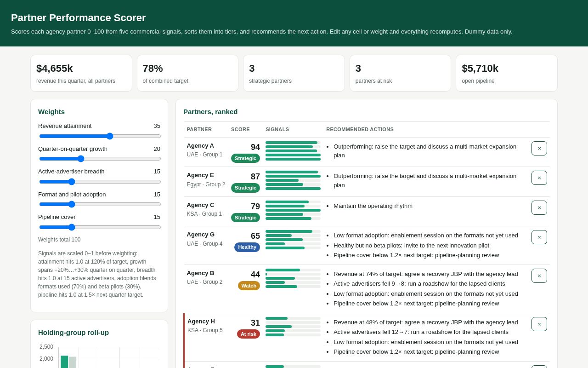Screen dimensions: 588x368
Task: Adjust the Pipeline cover weight slider
Action: pos(100,227)
